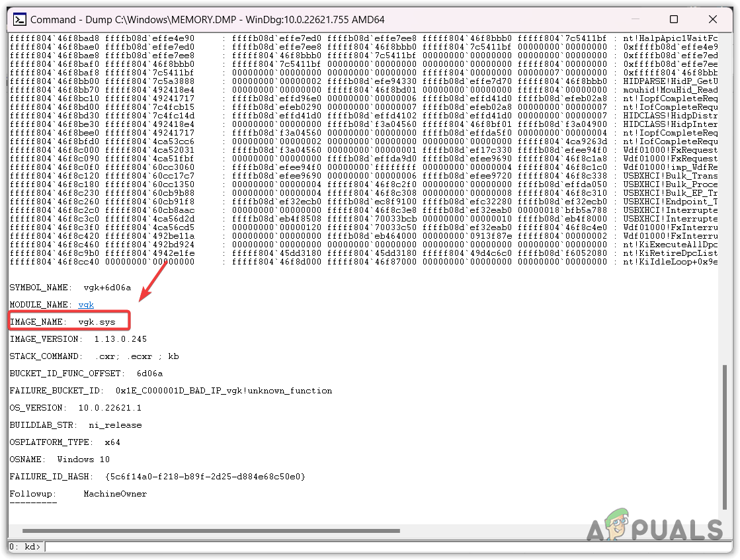The height and width of the screenshot is (560, 740).
Task: Click the OS_VERSION 10.0.22621.1 line
Action: coord(75,408)
